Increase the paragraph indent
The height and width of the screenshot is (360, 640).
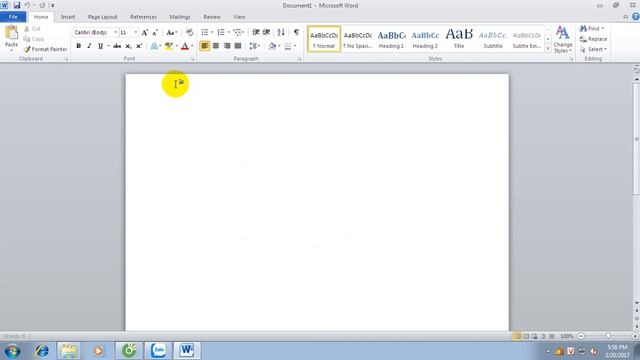(267, 32)
